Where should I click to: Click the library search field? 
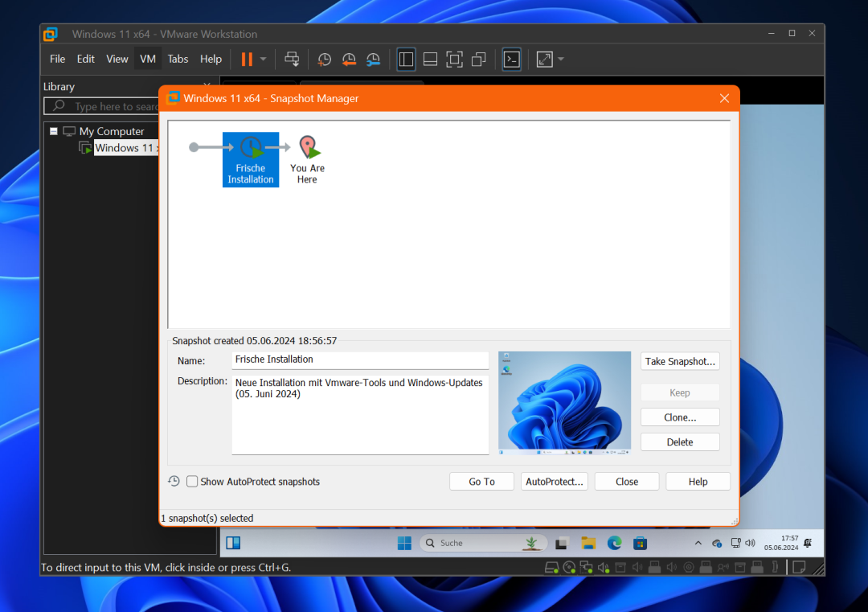101,106
